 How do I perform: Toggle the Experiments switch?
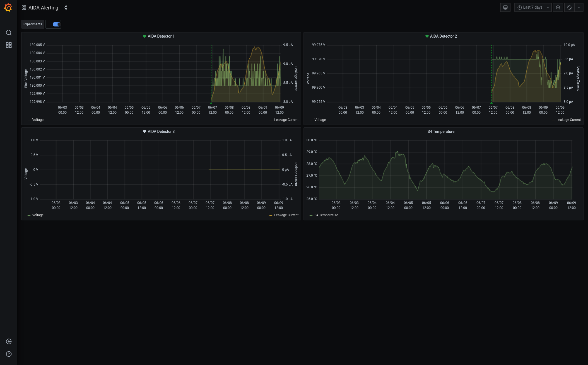pyautogui.click(x=56, y=24)
